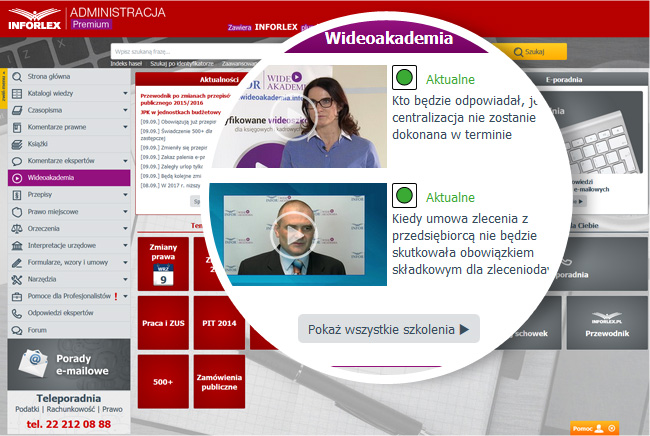Click the Prawo miejscowe shield icon

click(17, 212)
